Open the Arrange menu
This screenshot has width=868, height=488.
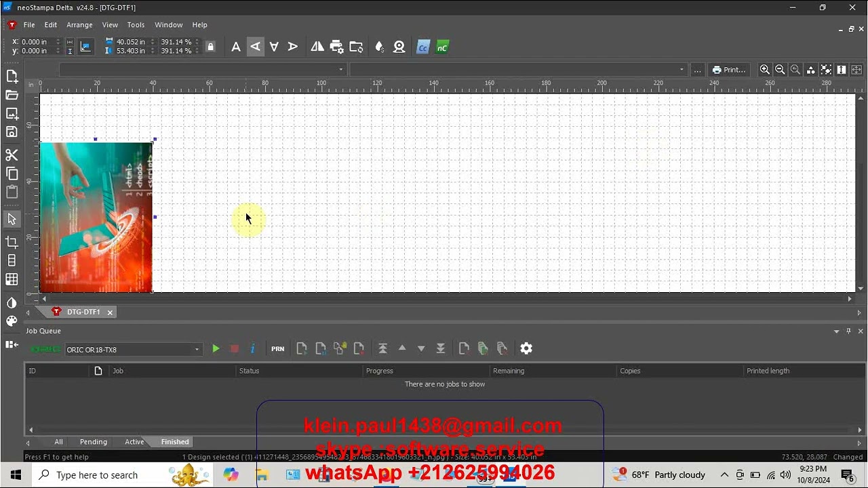[79, 25]
